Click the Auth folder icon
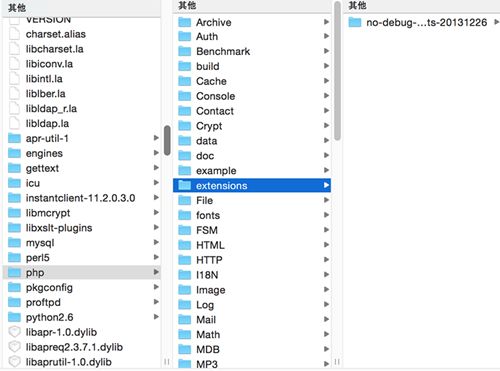This screenshot has height=371, width=500. point(184,37)
